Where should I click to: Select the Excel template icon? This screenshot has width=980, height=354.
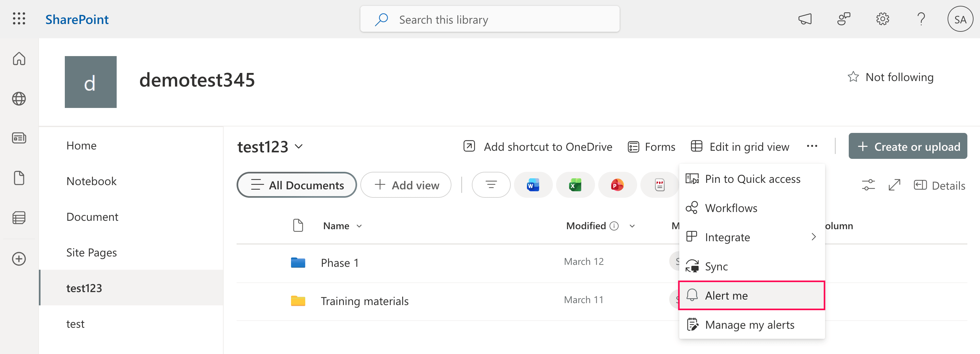click(x=575, y=184)
